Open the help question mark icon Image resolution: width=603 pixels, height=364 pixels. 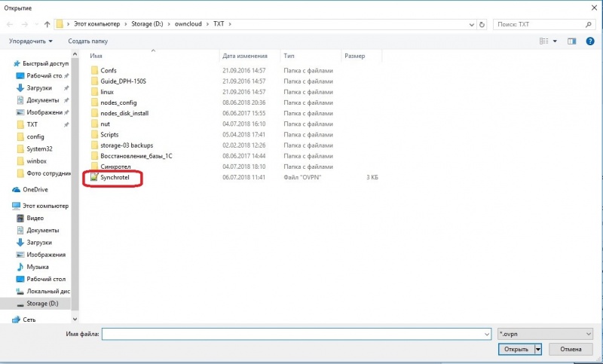tap(590, 41)
